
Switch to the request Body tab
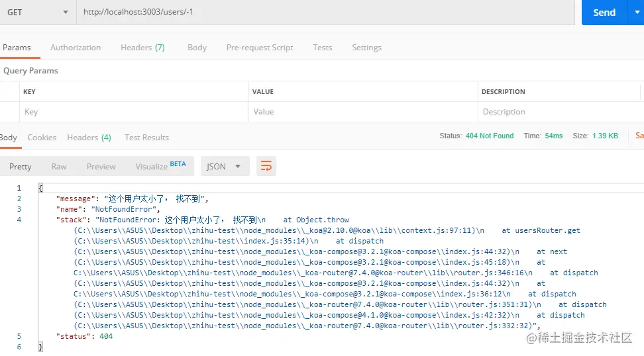[x=197, y=48]
